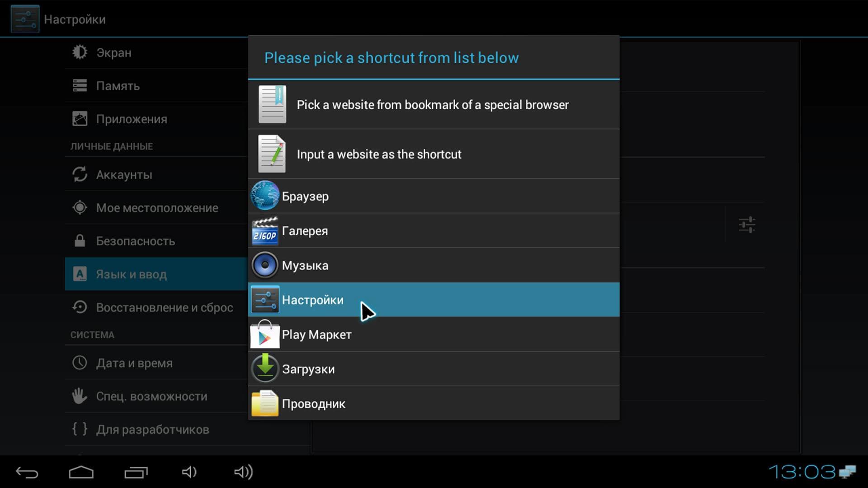Click the input website pencil icon
Screen dimensions: 868x488
click(272, 154)
